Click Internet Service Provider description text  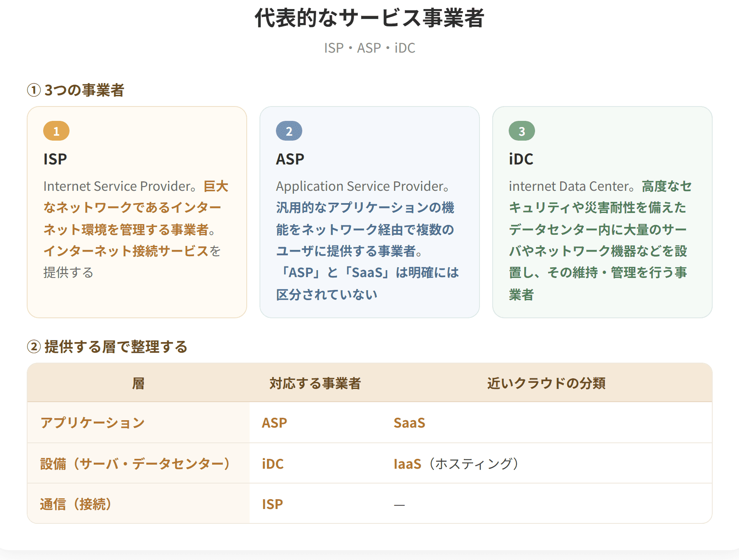[x=137, y=229]
